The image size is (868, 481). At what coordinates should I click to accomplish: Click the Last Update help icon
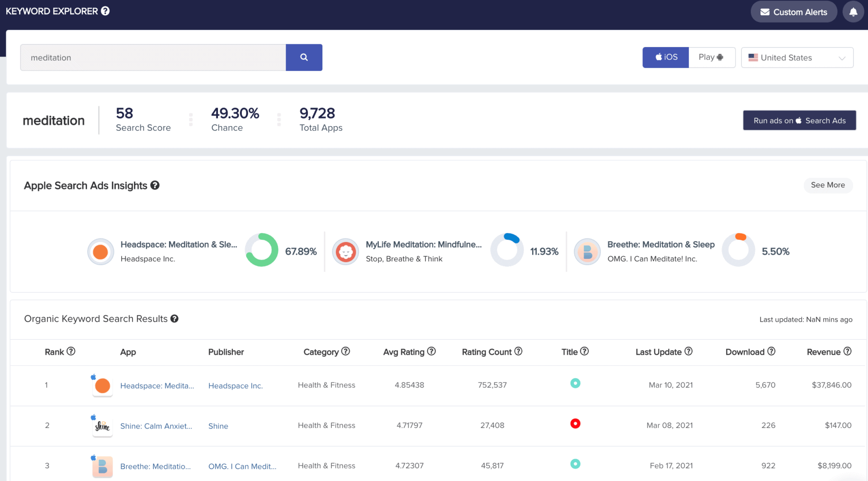pyautogui.click(x=689, y=351)
